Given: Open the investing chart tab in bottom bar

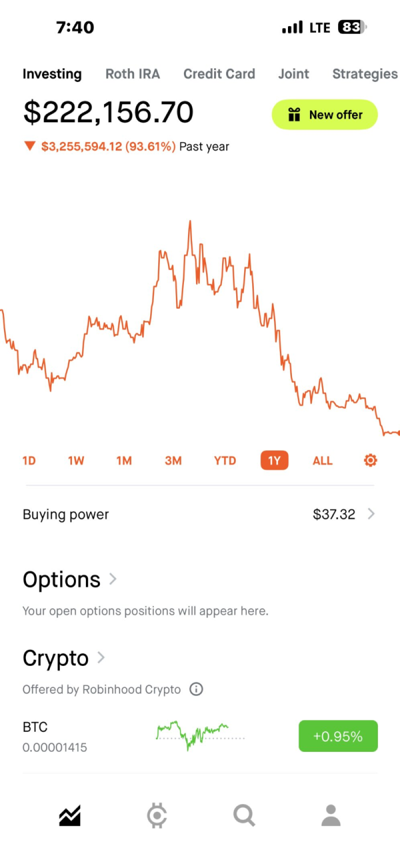Looking at the screenshot, I should click(69, 815).
